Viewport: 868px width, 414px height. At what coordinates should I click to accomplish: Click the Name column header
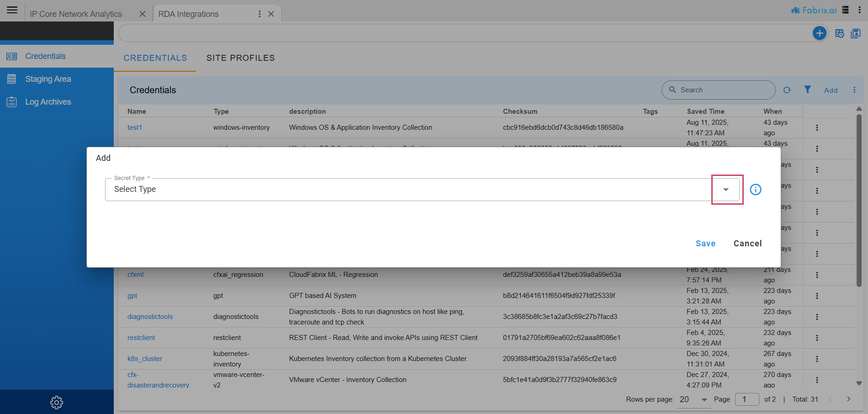pos(137,111)
